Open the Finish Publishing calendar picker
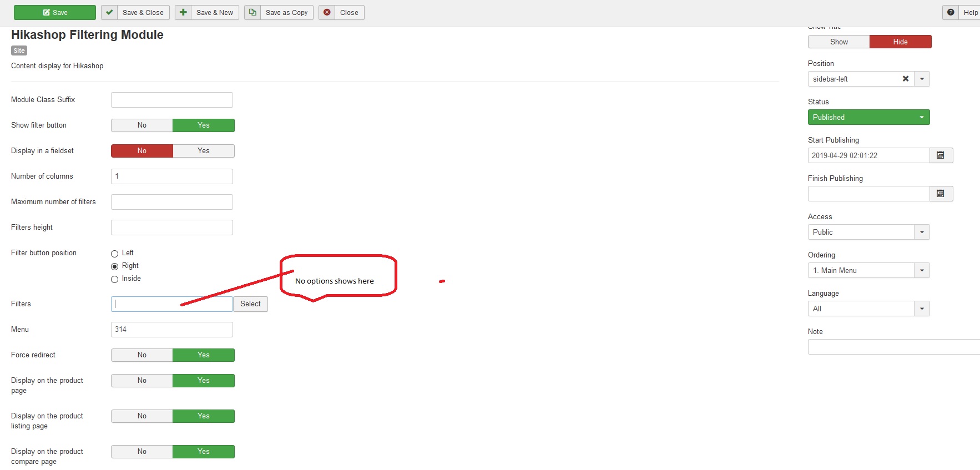 941,194
